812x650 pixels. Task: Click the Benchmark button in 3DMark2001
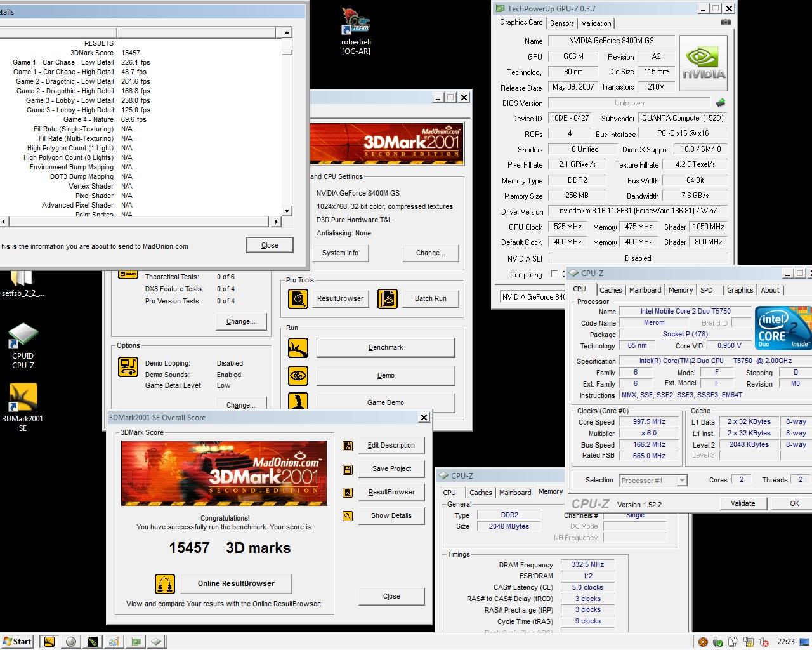coord(386,347)
